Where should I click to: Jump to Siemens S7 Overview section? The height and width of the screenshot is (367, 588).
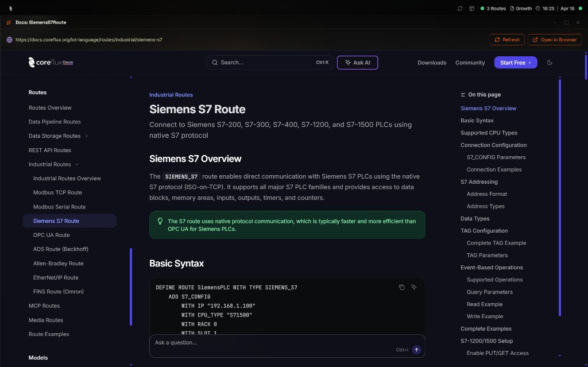(x=488, y=109)
